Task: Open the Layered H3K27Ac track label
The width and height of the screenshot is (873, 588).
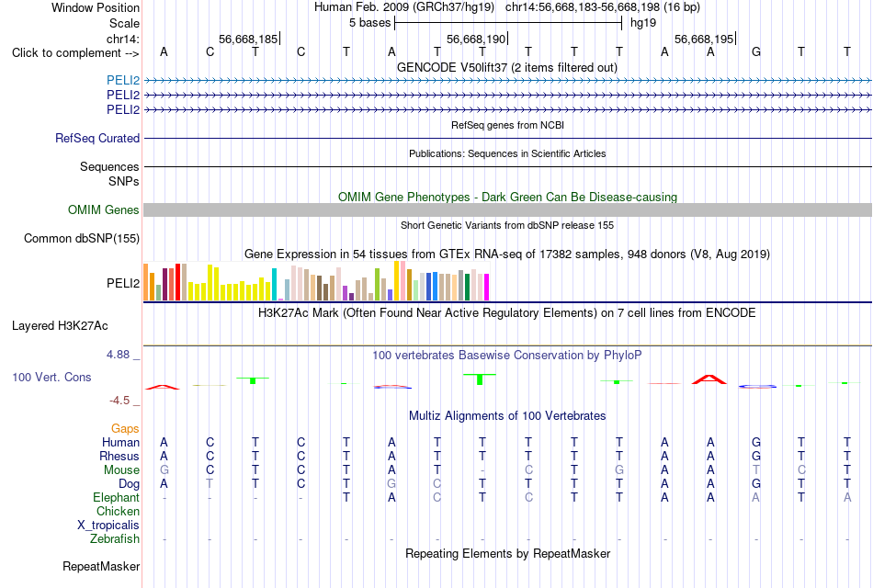Action: coord(60,326)
